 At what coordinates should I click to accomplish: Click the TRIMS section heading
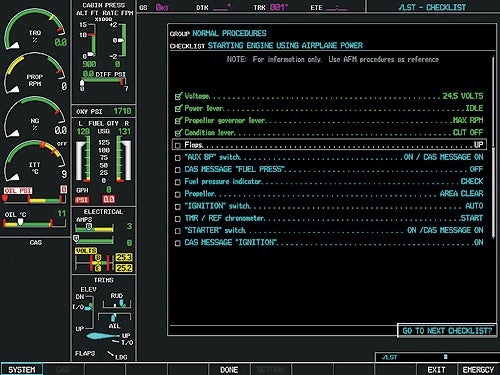[x=104, y=280]
